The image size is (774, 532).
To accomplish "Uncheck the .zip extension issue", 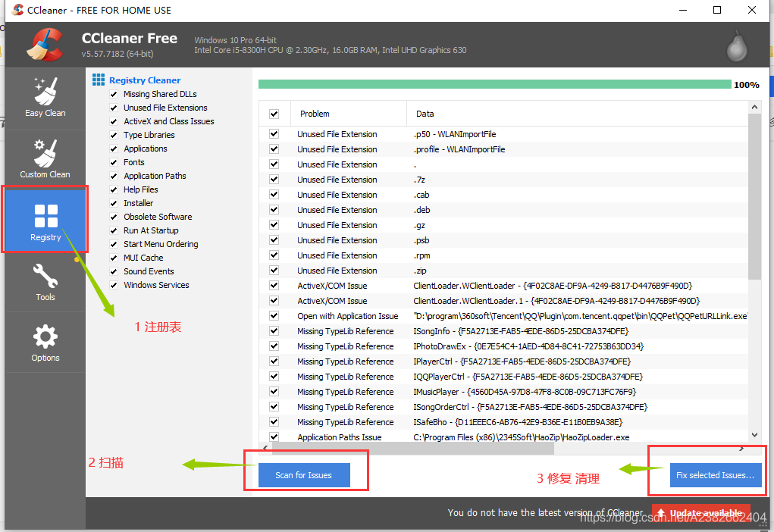I will tap(274, 271).
